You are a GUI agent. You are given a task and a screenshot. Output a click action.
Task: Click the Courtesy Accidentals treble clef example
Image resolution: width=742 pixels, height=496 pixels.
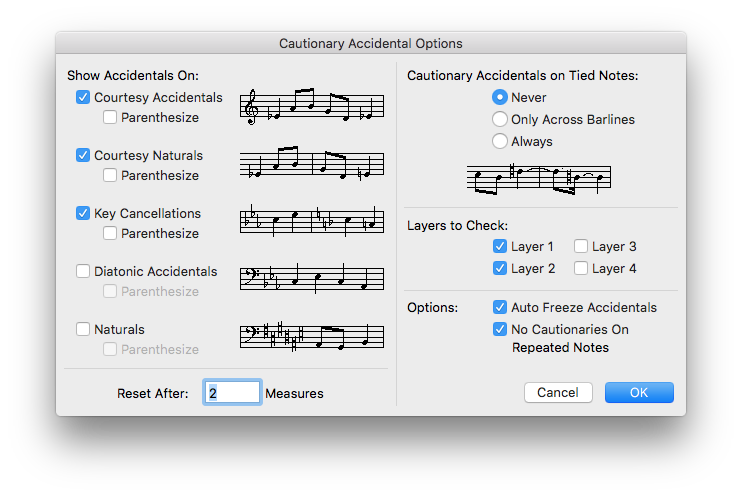click(x=312, y=106)
